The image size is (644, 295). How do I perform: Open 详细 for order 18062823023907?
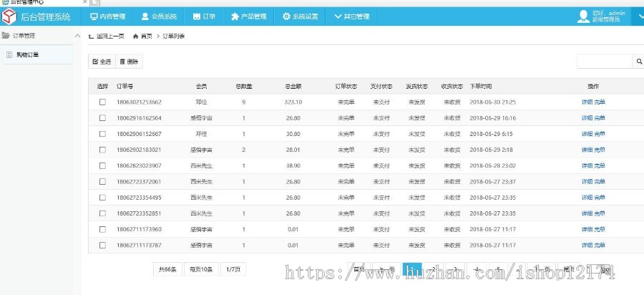(587, 165)
